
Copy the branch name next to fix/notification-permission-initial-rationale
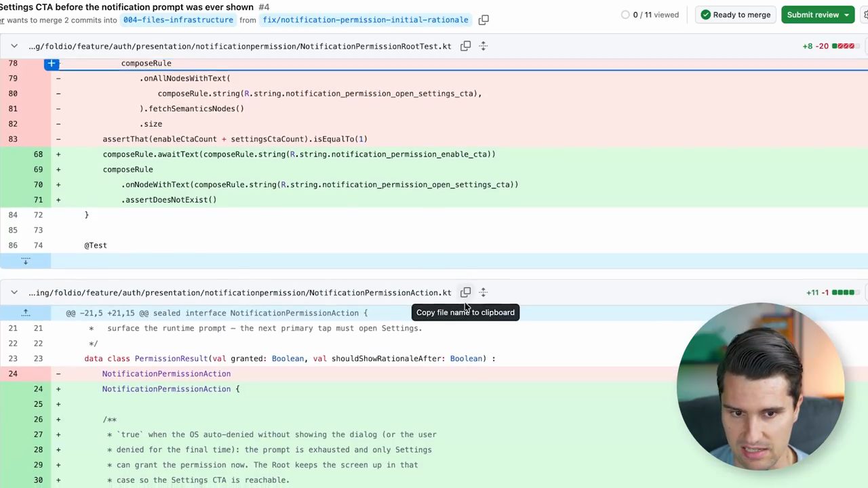point(484,20)
